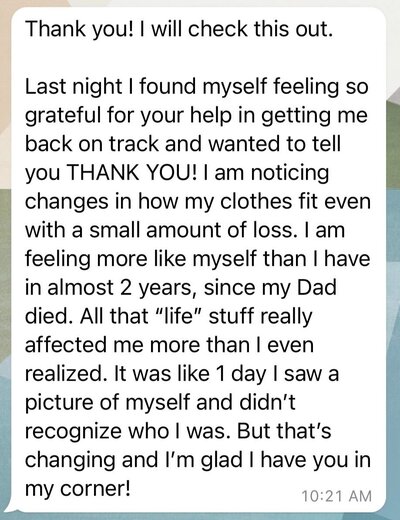
Task: Click the word 'realized.' in the message
Action: point(66,374)
